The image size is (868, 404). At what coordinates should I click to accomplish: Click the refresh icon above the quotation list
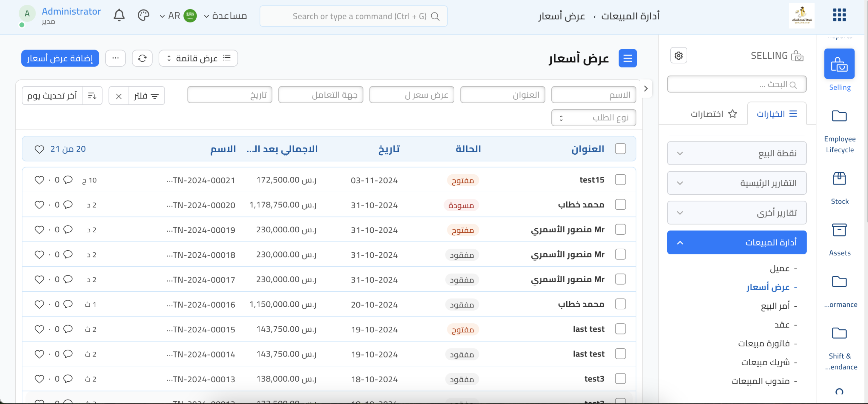click(x=142, y=58)
